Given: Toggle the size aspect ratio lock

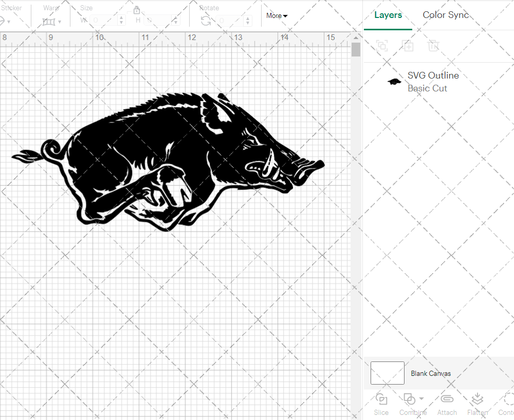Looking at the screenshot, I should click(137, 10).
